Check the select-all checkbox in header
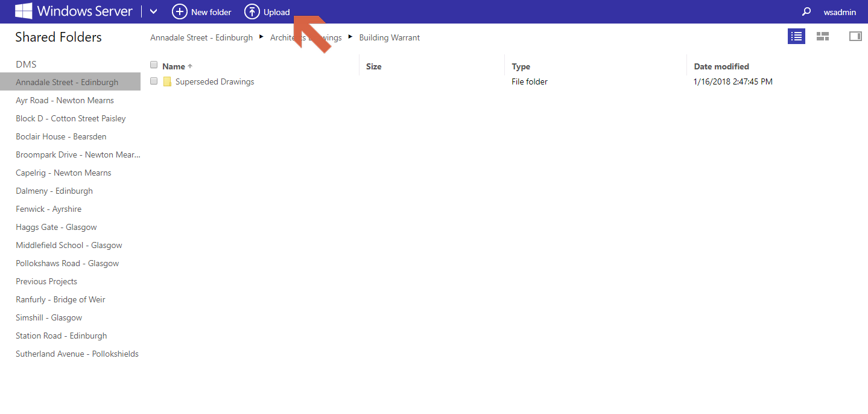Screen dimensions: 868x414 (x=154, y=65)
